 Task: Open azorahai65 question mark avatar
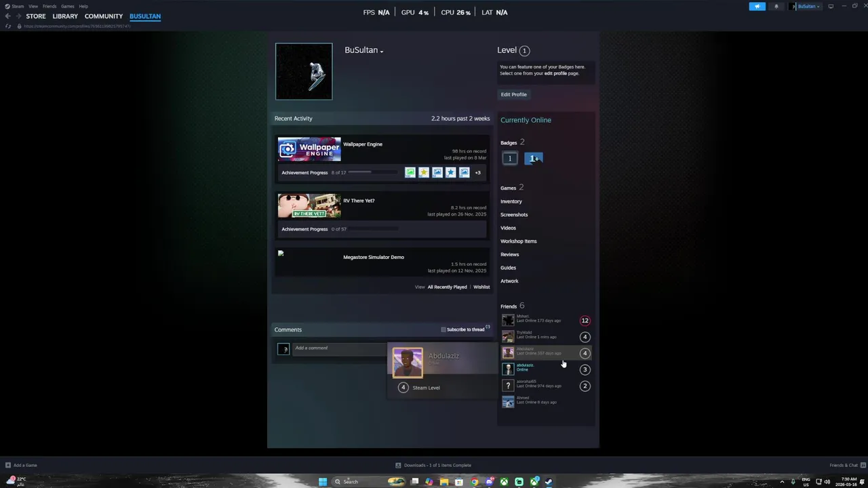pyautogui.click(x=508, y=386)
